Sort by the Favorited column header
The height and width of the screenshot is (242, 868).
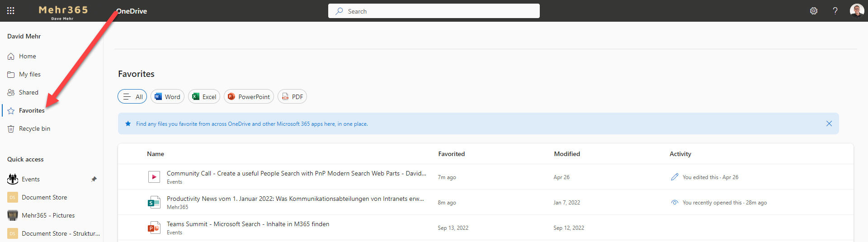pyautogui.click(x=451, y=154)
